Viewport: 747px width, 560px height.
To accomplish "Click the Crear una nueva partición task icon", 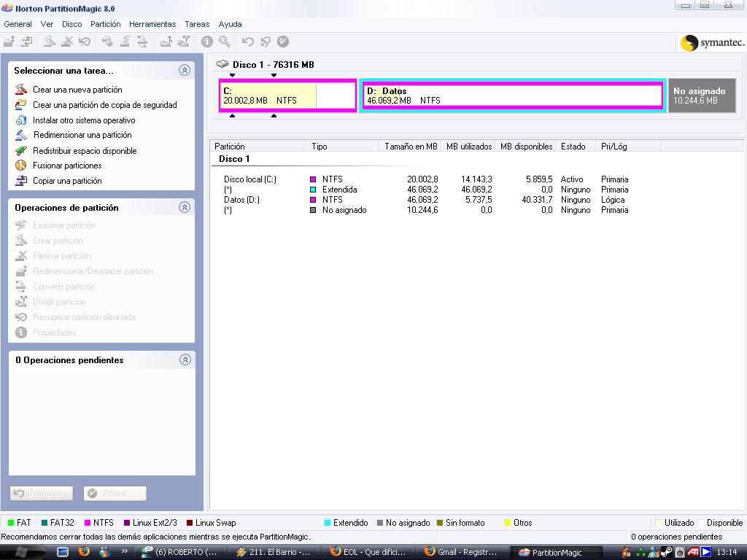I will click(x=21, y=90).
